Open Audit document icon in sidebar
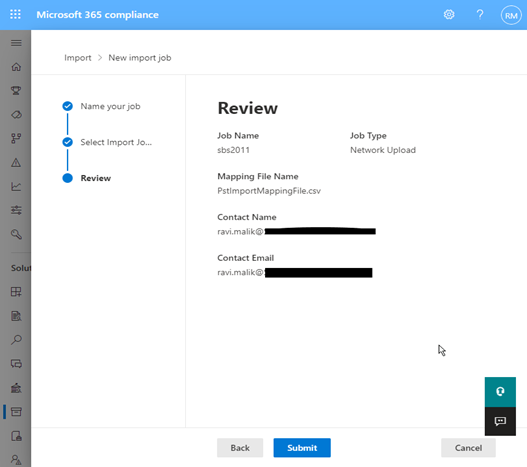The image size is (527, 467). pos(16,316)
